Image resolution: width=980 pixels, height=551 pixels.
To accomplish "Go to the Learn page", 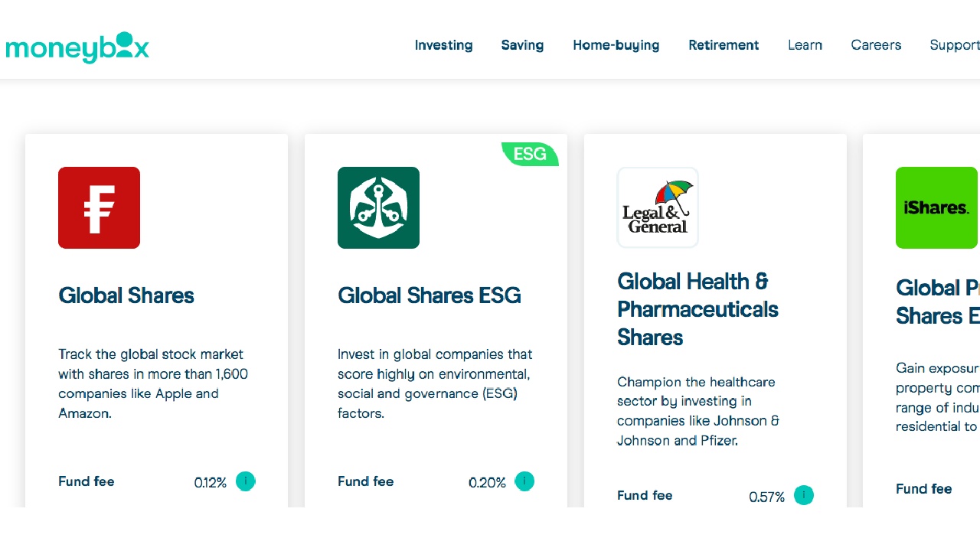I will click(805, 45).
